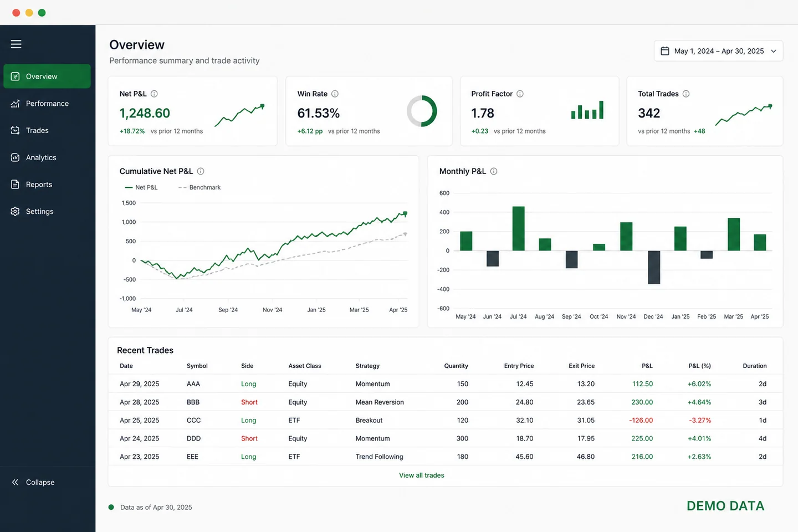Screen dimensions: 798x532
Task: Click the green maximize window button
Action: point(42,13)
